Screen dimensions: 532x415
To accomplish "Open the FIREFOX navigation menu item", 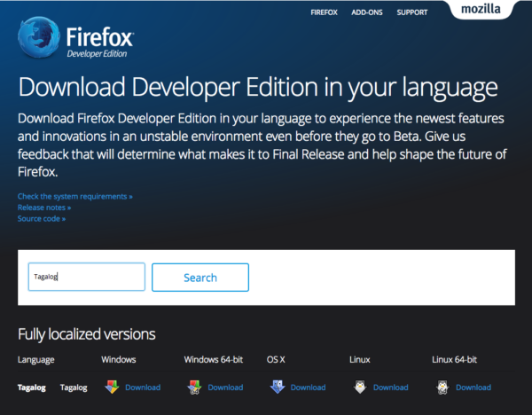I will [x=324, y=12].
